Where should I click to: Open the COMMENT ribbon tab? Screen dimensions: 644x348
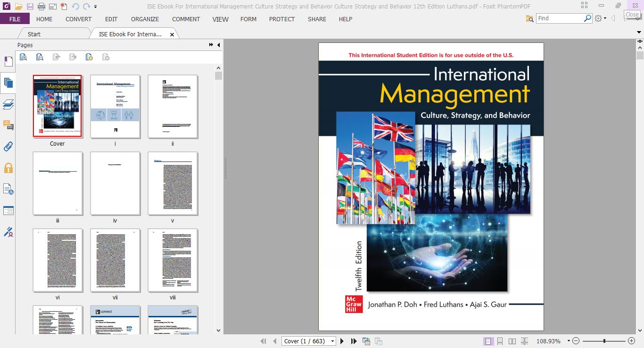click(x=186, y=19)
